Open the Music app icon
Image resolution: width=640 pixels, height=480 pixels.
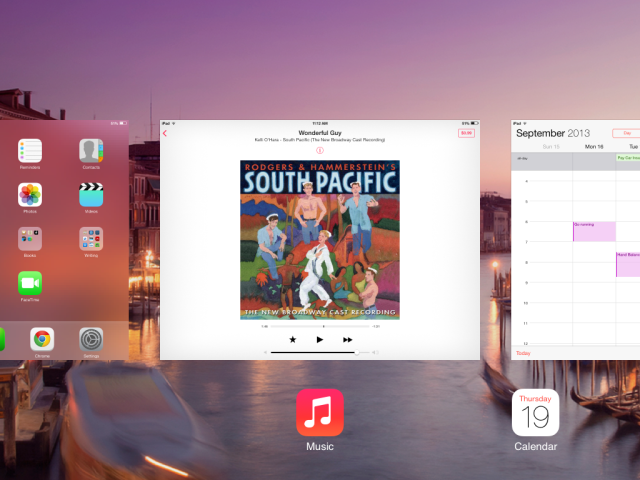tap(320, 412)
